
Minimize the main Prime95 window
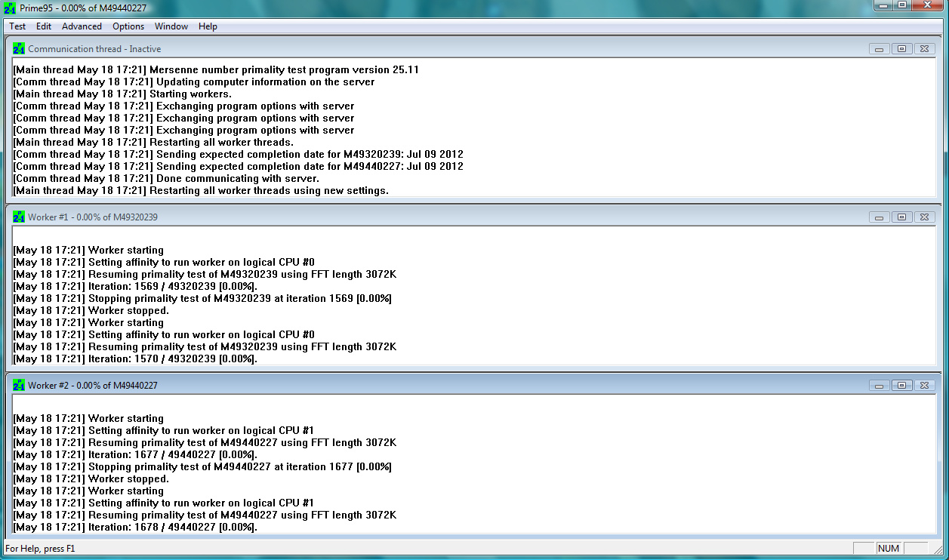[x=883, y=5]
